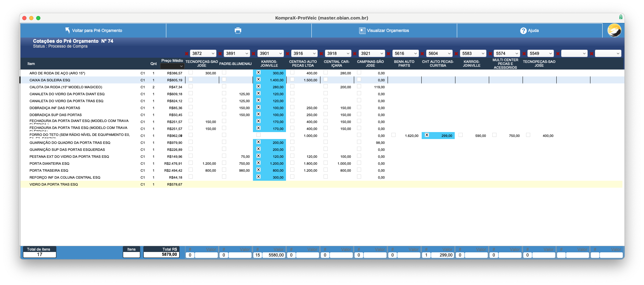Screen dimensions: 644x285
Task: Click the PORTA DIANTEIRA ESQ item name
Action: pyautogui.click(x=49, y=164)
